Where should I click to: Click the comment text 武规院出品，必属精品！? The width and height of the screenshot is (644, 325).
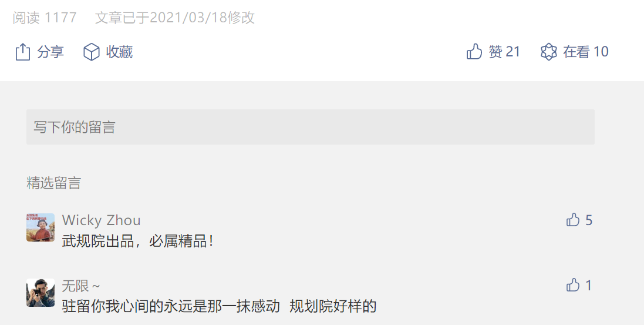coord(139,241)
